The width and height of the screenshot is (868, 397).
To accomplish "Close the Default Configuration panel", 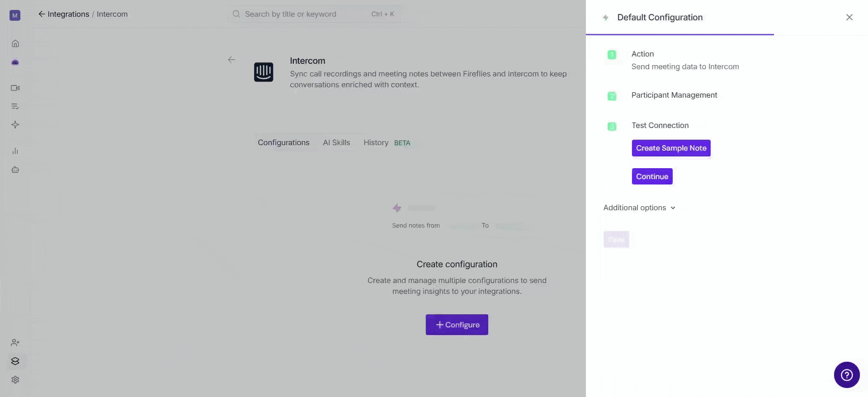I will [x=849, y=17].
